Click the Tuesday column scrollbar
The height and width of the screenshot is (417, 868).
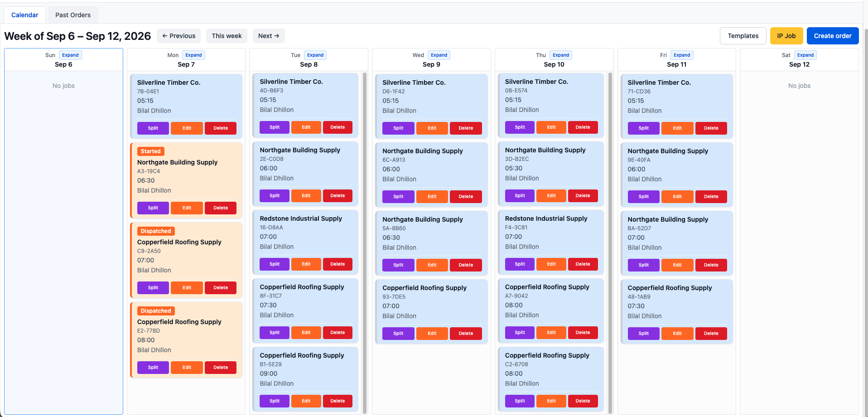click(365, 243)
